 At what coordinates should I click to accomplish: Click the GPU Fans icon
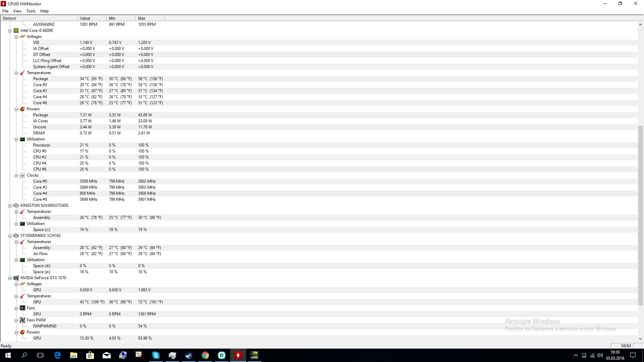tap(22, 308)
